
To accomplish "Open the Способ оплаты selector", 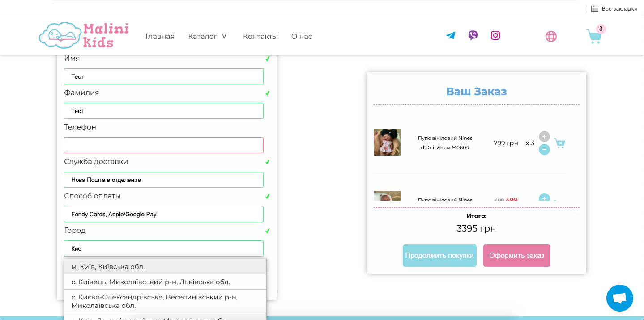I will 164,214.
